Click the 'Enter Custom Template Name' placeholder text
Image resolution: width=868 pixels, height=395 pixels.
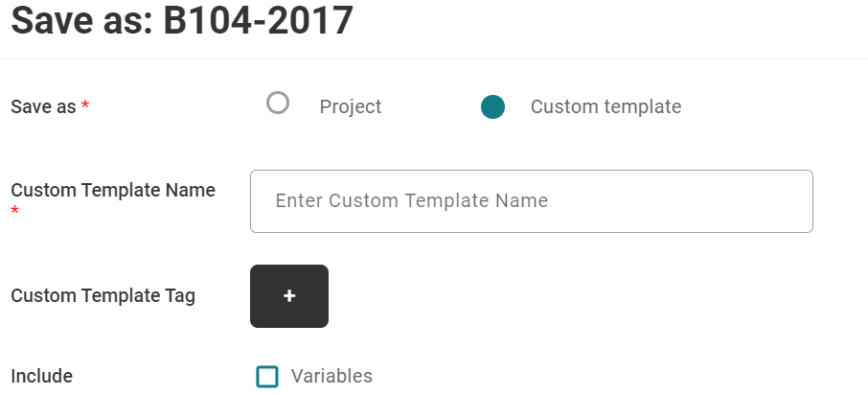tap(411, 200)
